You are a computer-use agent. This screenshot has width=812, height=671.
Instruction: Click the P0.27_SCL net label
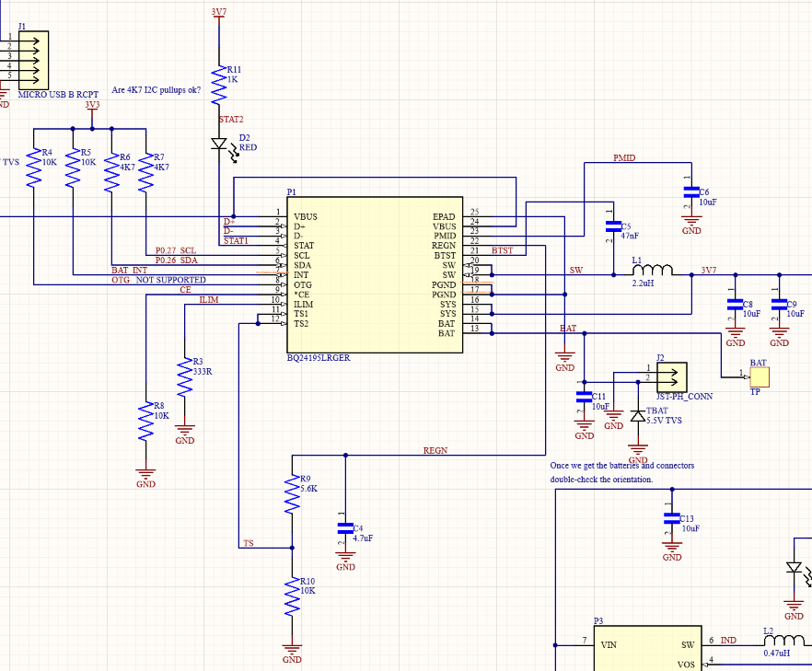176,250
